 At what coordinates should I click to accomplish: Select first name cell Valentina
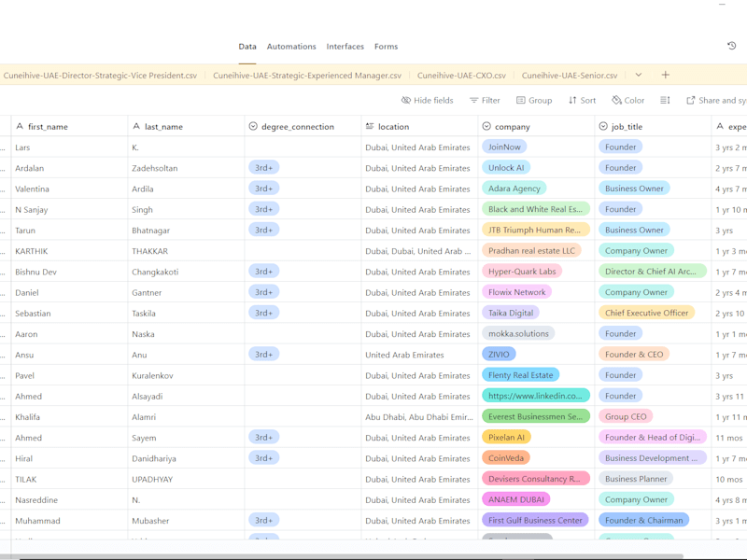click(x=69, y=189)
